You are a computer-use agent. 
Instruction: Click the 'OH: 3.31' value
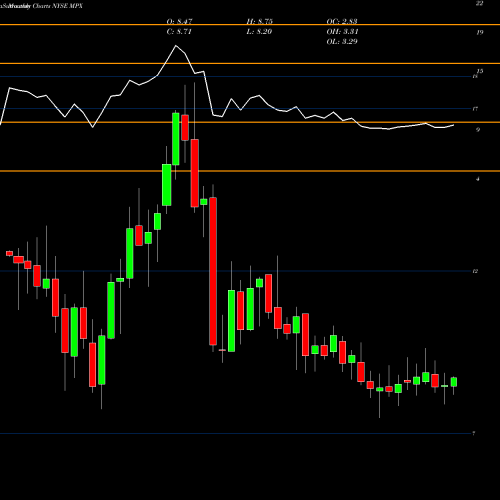(342, 31)
